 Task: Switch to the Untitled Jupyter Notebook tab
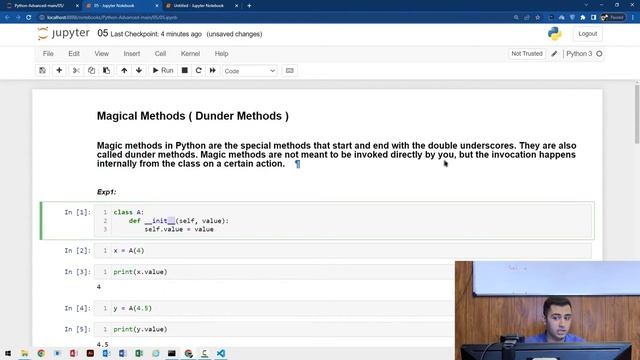click(x=198, y=6)
